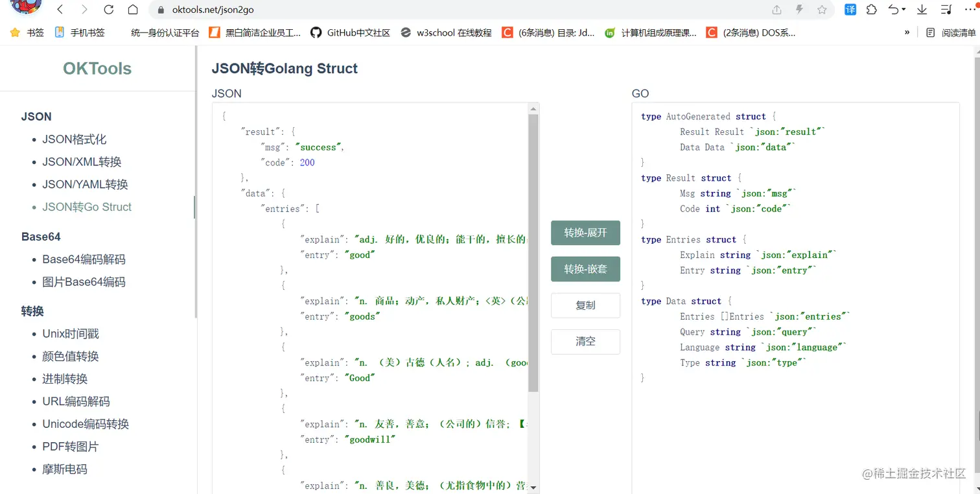Screen dimensions: 980x494
Task: Click the JSON editor scrollbar thumb
Action: coord(533,253)
